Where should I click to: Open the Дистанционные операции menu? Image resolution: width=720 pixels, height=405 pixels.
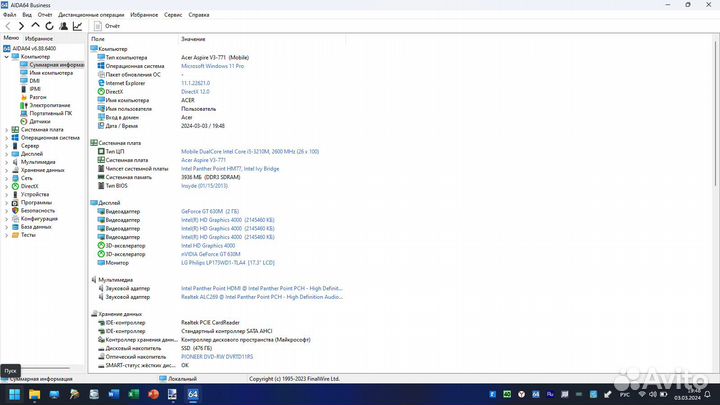point(91,15)
